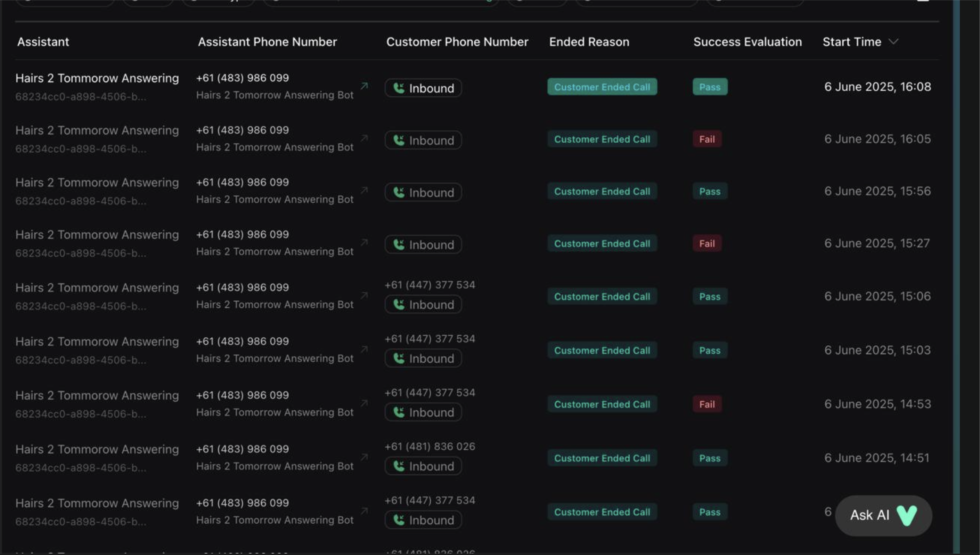
Task: Open phone number link arrow on 15:27 row
Action: click(x=364, y=242)
